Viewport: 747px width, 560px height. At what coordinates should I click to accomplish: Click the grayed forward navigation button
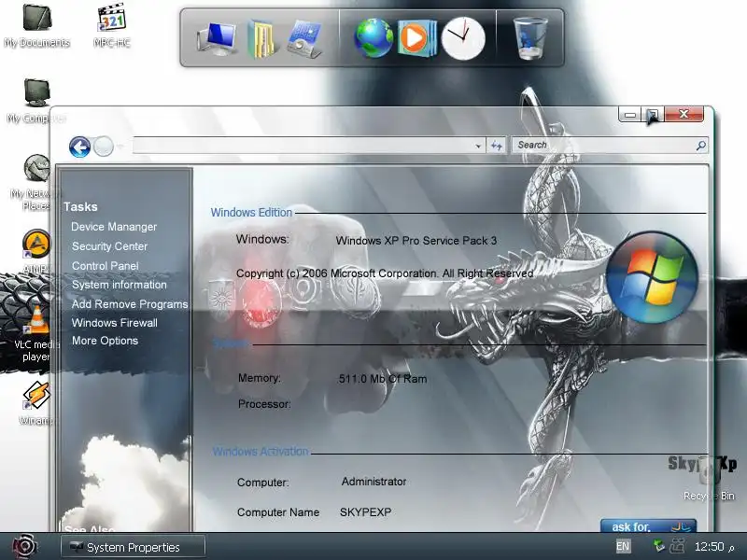pyautogui.click(x=104, y=147)
